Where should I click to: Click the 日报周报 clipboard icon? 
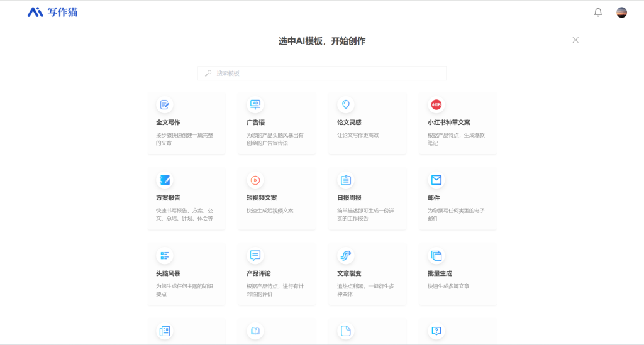pos(346,180)
